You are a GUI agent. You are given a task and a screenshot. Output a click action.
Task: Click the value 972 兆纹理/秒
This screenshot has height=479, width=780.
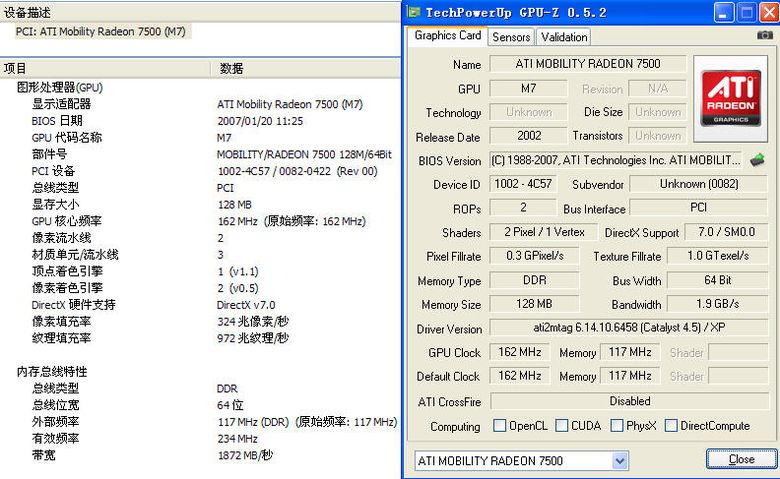(x=253, y=338)
